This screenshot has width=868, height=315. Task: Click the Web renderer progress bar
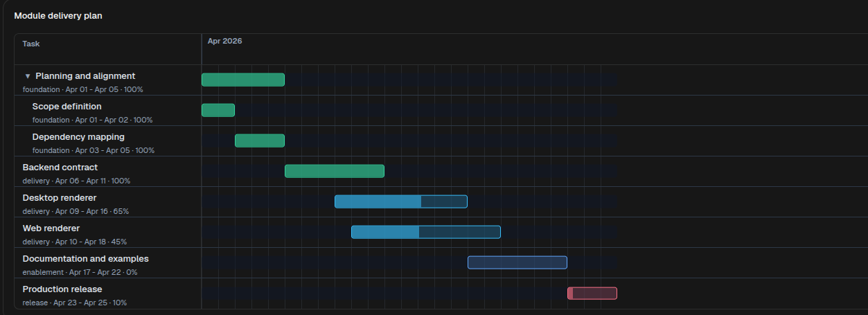tap(426, 232)
